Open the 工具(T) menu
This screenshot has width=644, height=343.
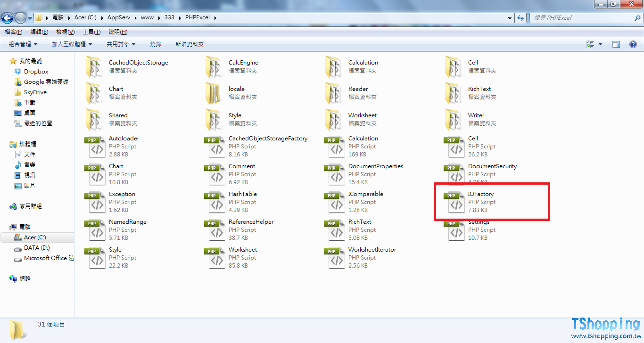click(x=91, y=32)
